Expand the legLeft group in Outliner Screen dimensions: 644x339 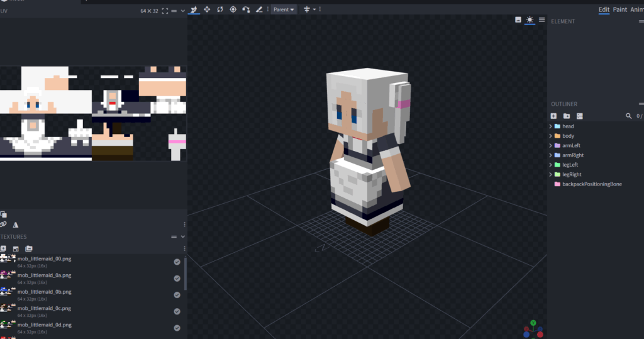pyautogui.click(x=551, y=165)
